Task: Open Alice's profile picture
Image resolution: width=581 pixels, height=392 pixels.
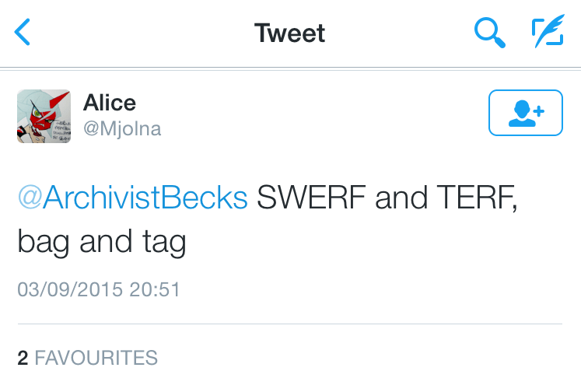Action: tap(44, 116)
